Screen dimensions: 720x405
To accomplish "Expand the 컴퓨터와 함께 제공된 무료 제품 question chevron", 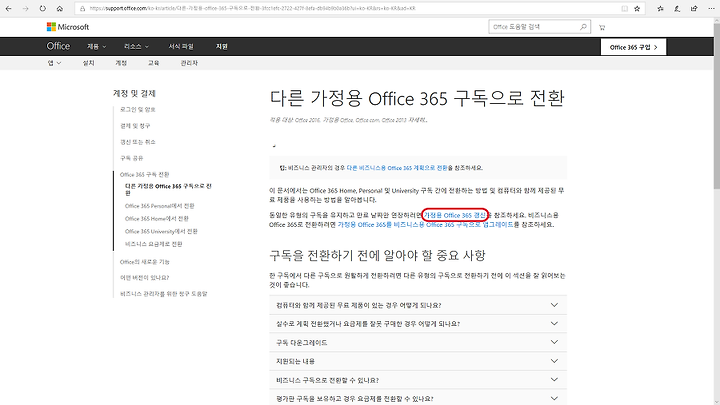I will tap(554, 305).
